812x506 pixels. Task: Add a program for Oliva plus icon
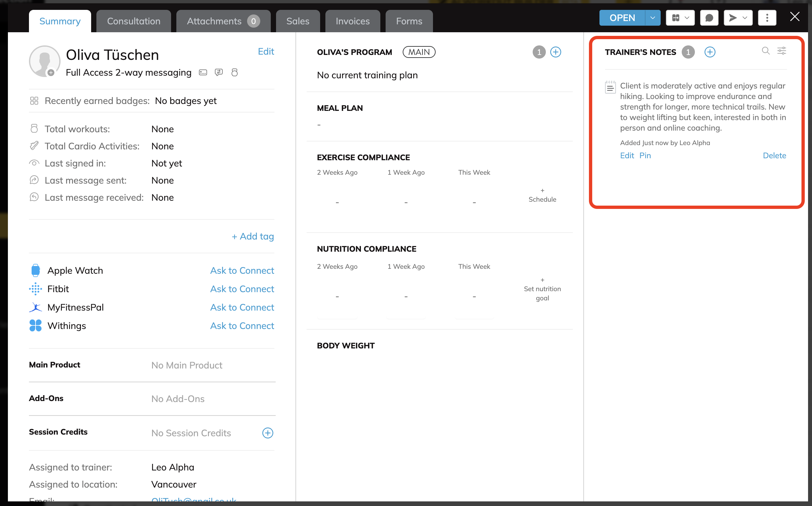pyautogui.click(x=555, y=52)
